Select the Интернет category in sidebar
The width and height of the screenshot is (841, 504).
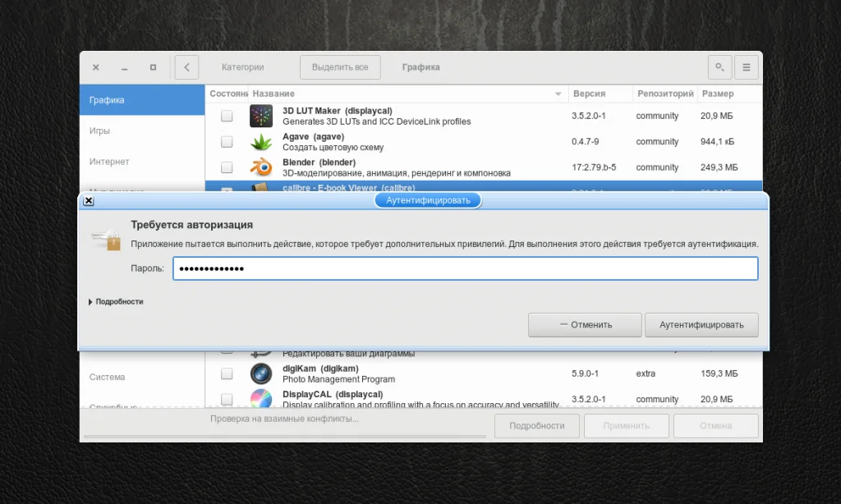142,162
